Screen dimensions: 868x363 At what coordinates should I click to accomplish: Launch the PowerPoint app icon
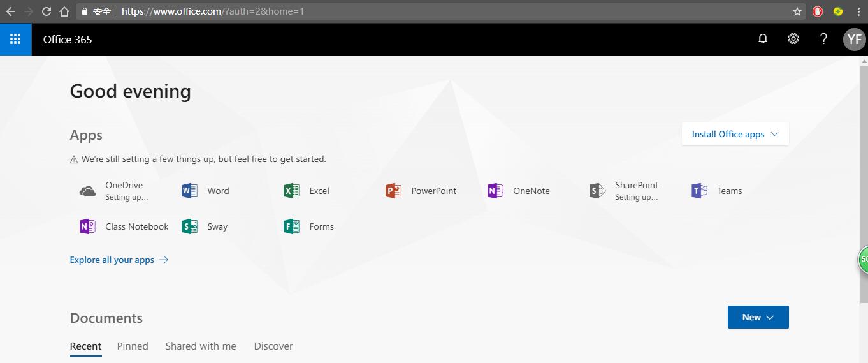tap(393, 191)
